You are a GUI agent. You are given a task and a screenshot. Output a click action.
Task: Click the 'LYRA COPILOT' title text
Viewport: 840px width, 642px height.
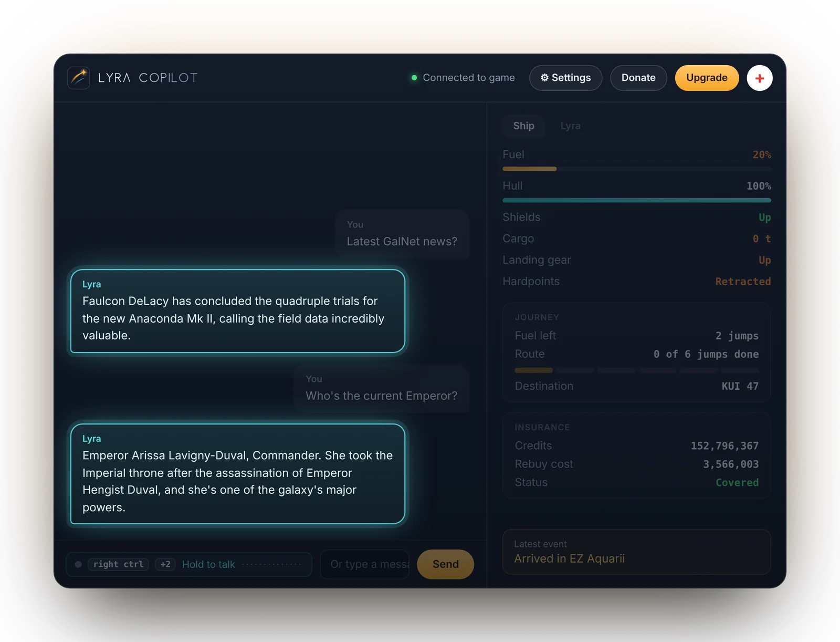tap(148, 78)
